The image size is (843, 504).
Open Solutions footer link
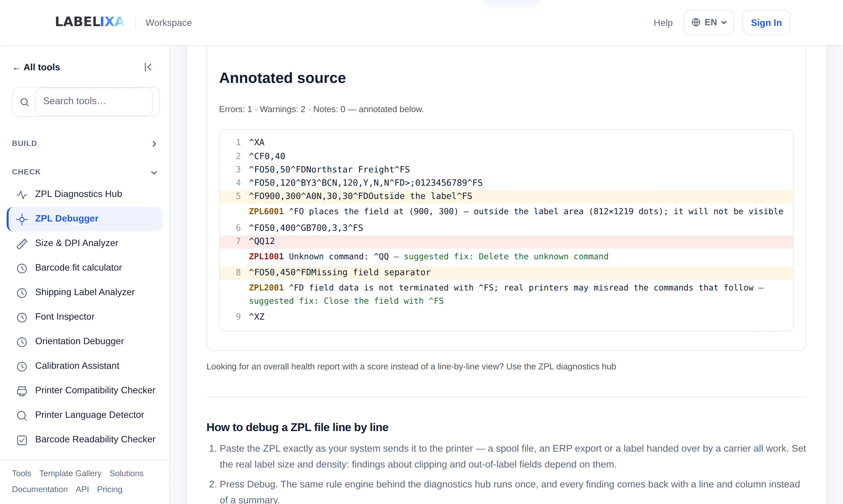[x=126, y=473]
